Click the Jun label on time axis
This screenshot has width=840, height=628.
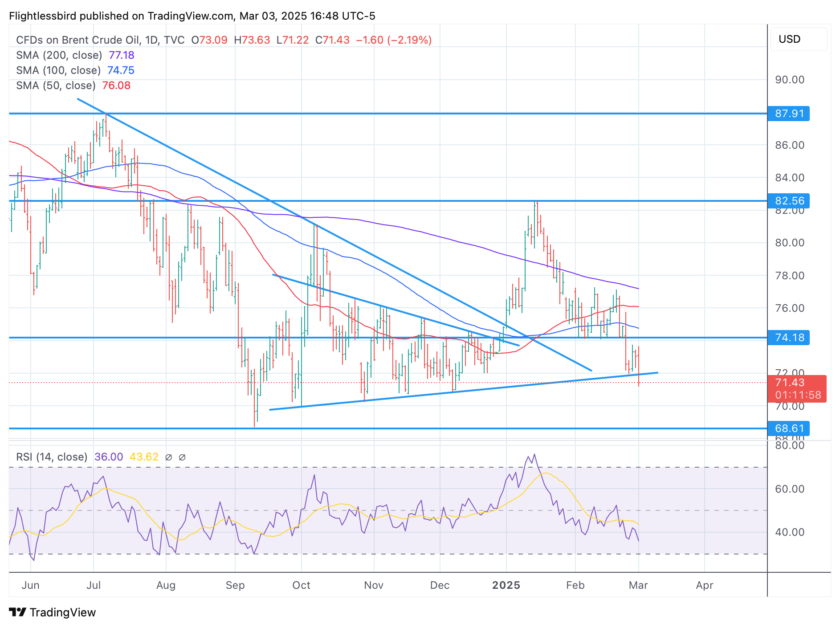click(31, 585)
